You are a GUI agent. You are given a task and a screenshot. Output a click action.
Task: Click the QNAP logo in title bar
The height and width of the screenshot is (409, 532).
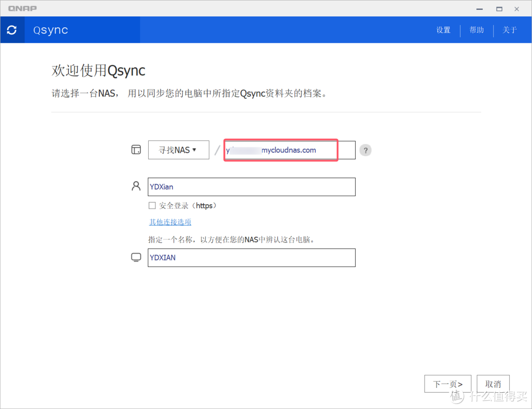(x=23, y=8)
